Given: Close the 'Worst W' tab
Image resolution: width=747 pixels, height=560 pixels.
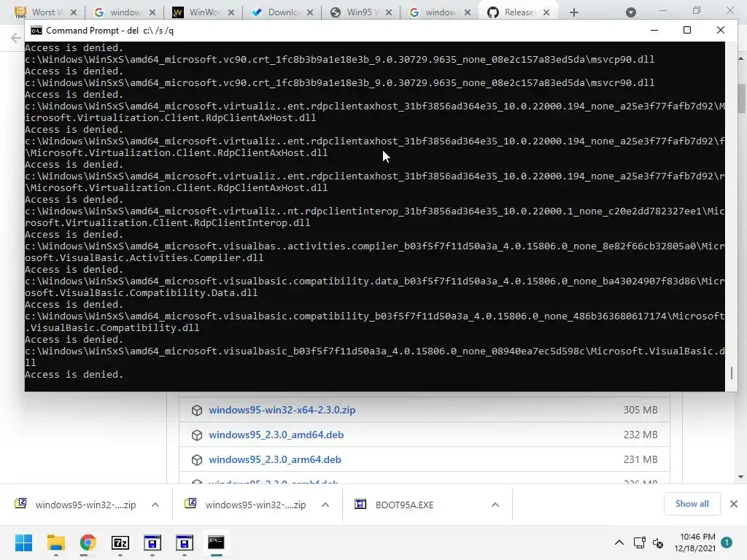Looking at the screenshot, I should pos(74,12).
